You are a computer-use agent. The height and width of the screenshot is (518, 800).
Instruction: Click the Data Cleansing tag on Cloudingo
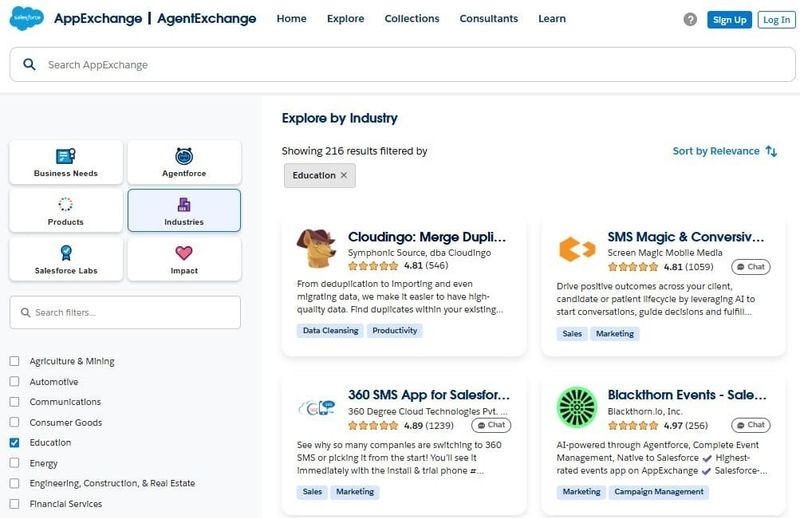point(331,331)
